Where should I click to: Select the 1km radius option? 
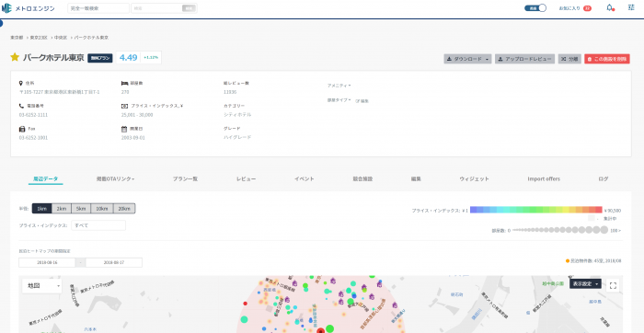point(41,209)
